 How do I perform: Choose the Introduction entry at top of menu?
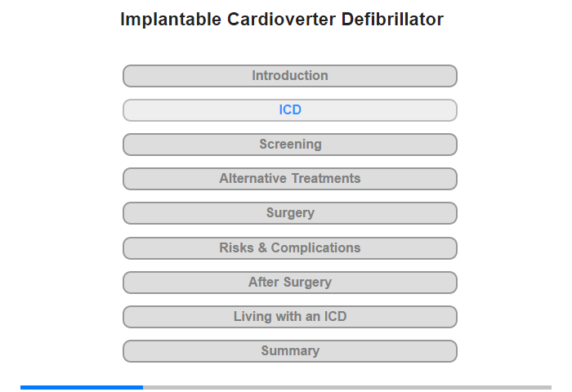point(290,76)
